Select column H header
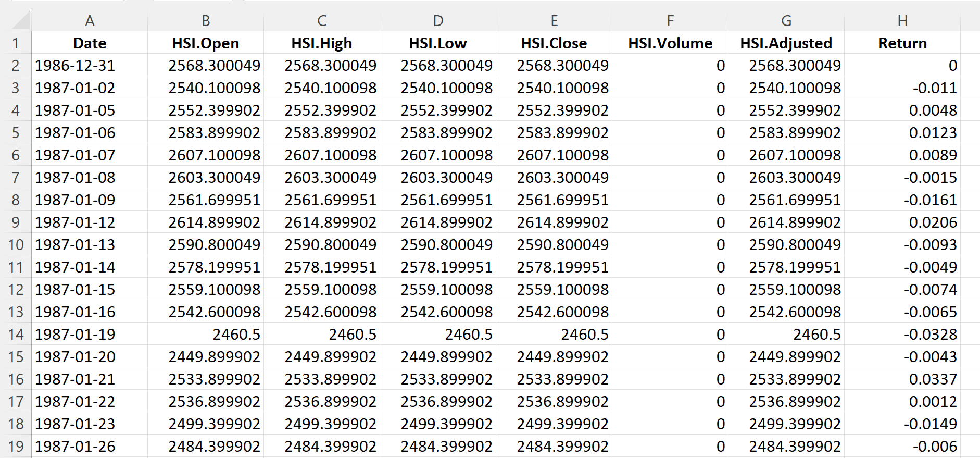This screenshot has height=458, width=980. (902, 21)
